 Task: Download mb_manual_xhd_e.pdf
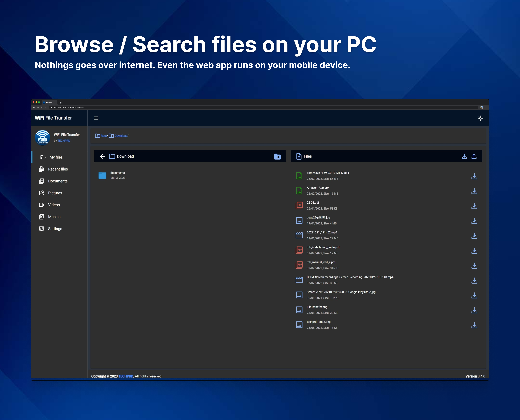tap(474, 266)
